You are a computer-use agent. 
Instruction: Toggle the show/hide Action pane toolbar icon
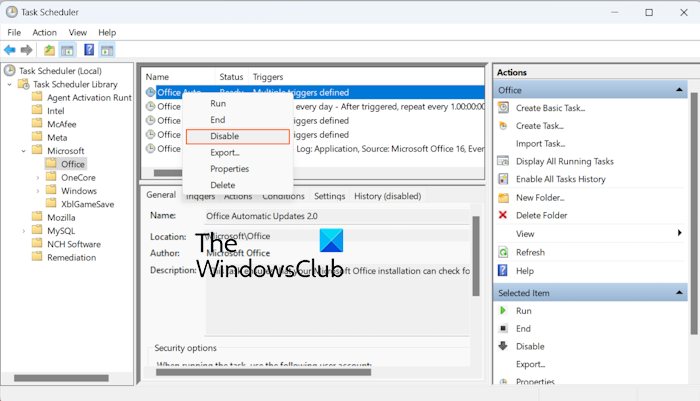coord(107,50)
